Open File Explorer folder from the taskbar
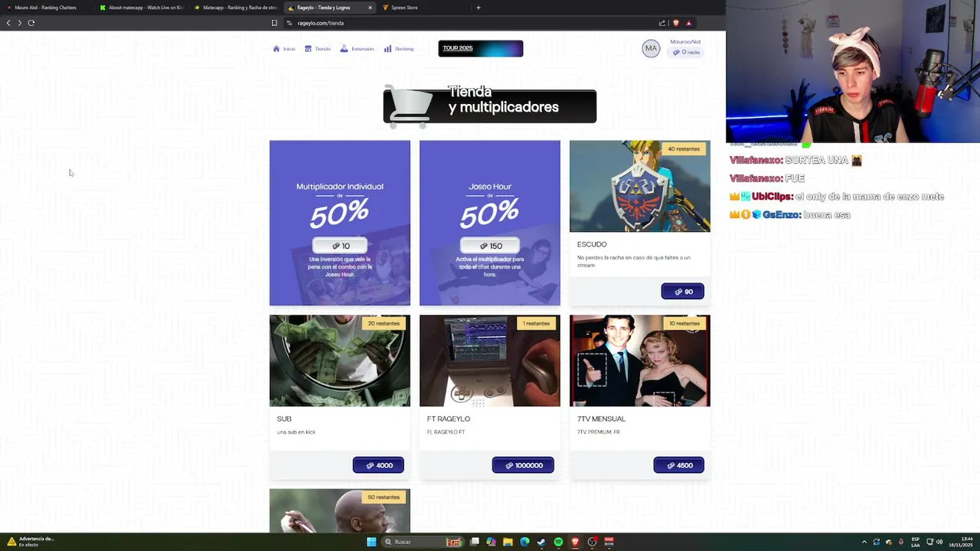This screenshot has height=551, width=980. click(508, 542)
